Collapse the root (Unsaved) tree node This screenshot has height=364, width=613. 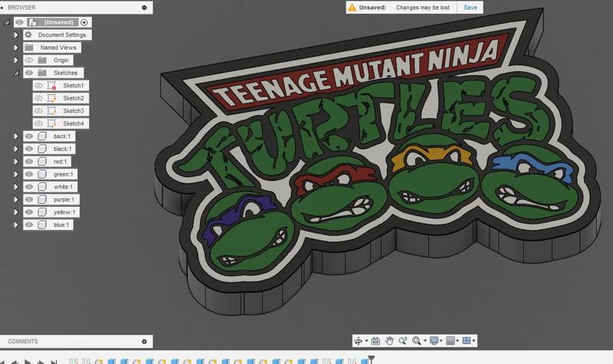pos(7,23)
